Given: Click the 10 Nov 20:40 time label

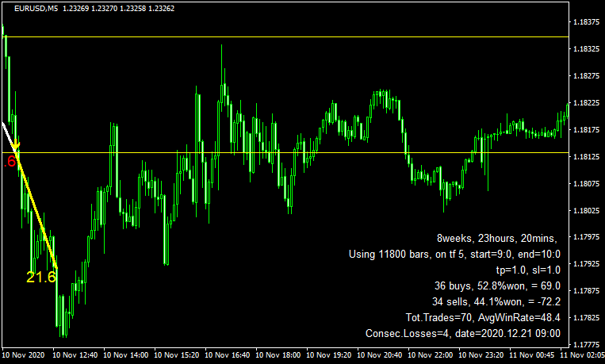Looking at the screenshot, I should (x=382, y=356).
